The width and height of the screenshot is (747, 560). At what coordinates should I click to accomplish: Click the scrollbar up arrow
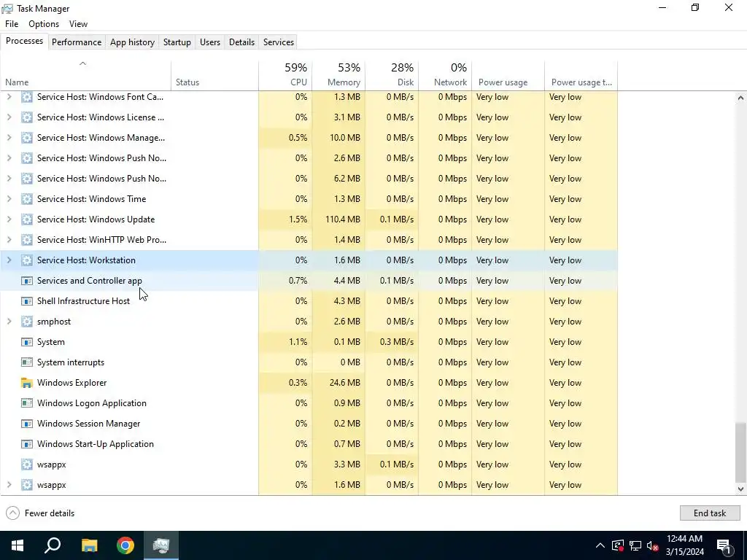click(x=740, y=98)
